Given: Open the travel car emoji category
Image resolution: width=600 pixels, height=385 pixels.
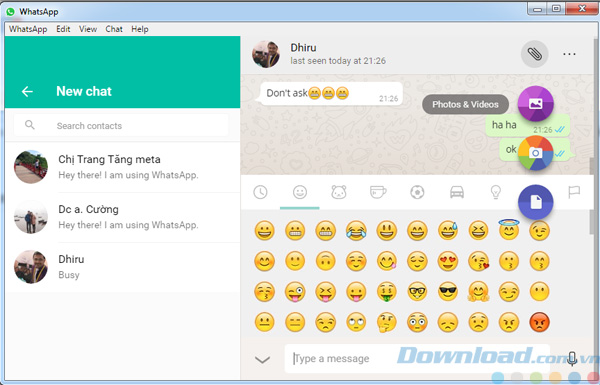Looking at the screenshot, I should (457, 192).
